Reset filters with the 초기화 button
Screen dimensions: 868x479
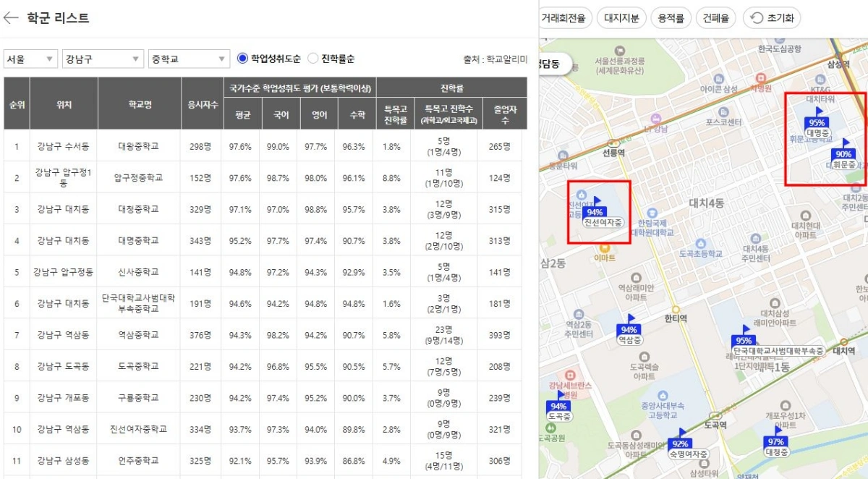771,18
